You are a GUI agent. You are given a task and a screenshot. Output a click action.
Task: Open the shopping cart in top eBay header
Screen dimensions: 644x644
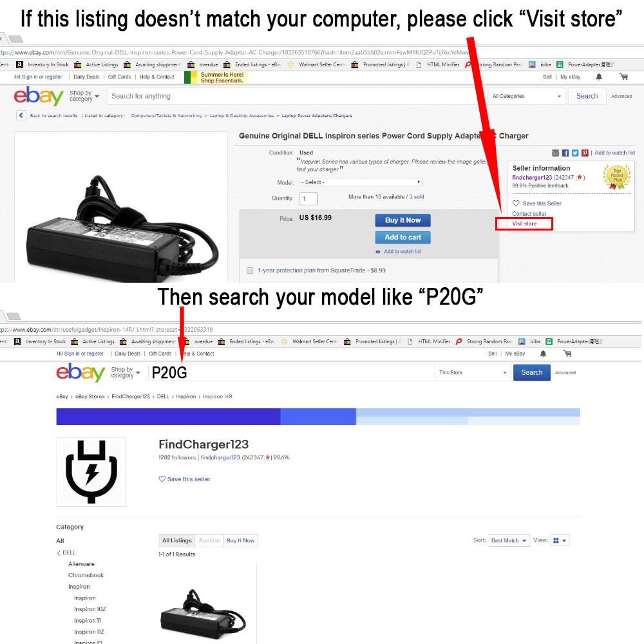[623, 77]
